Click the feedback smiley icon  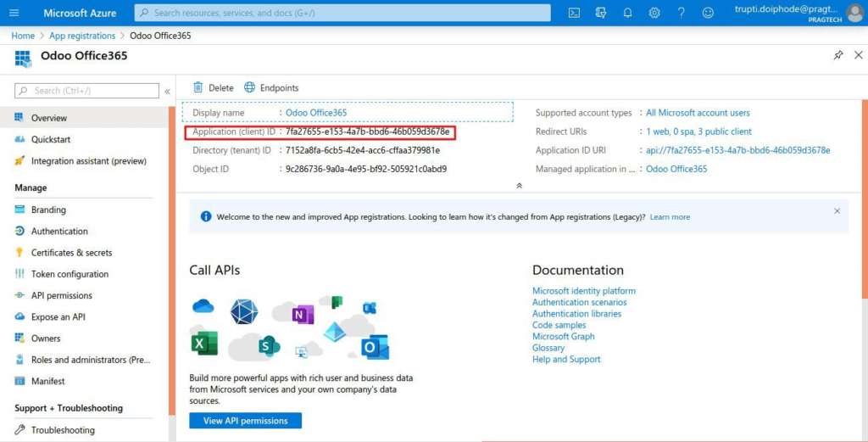(708, 13)
